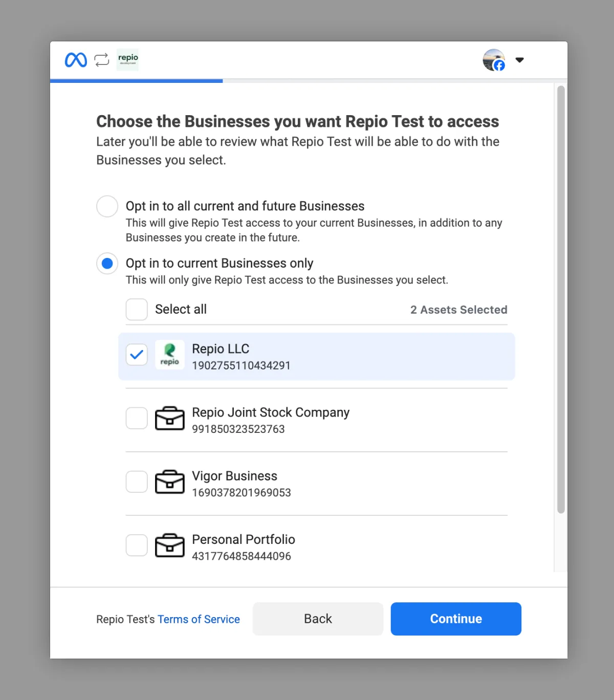
Task: Click the 2 Assets Selected label
Action: [459, 310]
